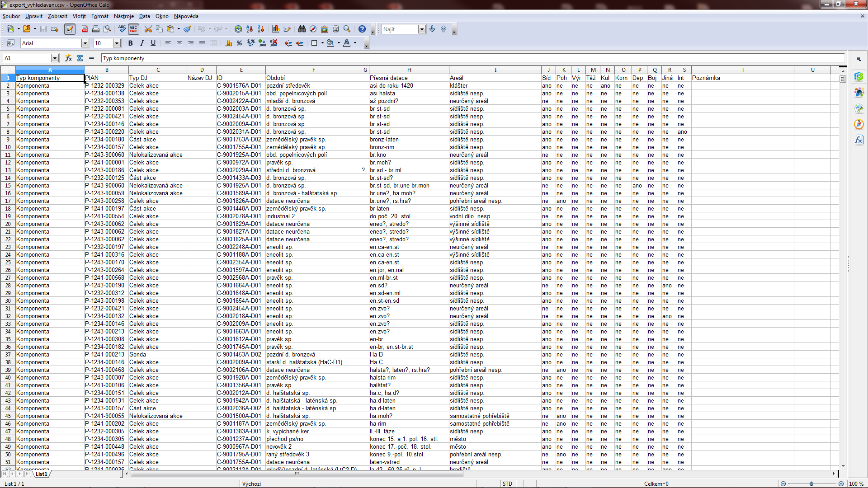Center text horizontally
The height and width of the screenshot is (488, 868).
click(x=179, y=43)
